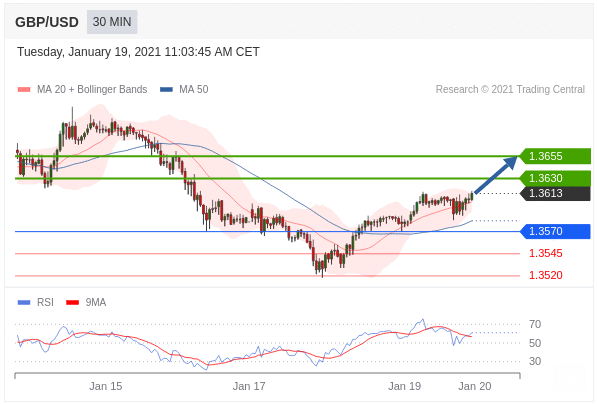Select the 1.3630 green resistance label
This screenshot has width=597, height=404.
pyautogui.click(x=555, y=178)
